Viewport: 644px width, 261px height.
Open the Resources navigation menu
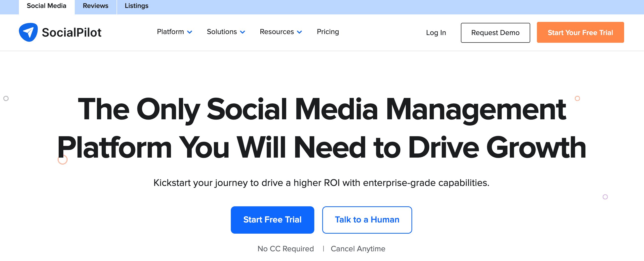pyautogui.click(x=277, y=32)
